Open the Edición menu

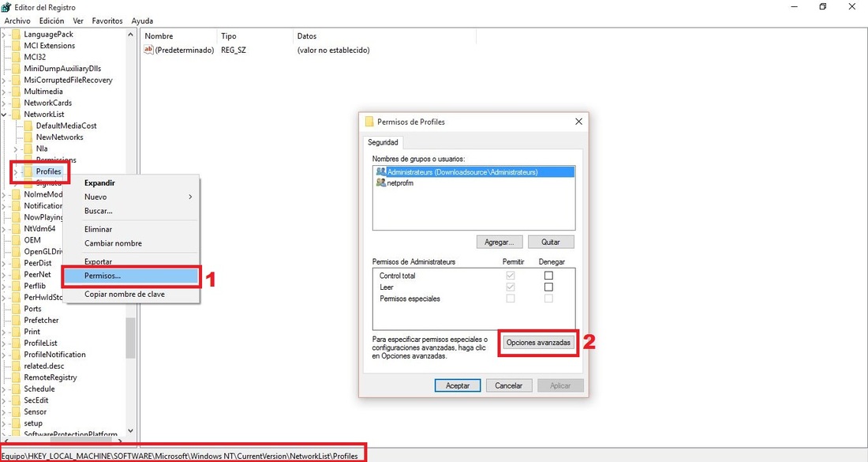point(51,21)
